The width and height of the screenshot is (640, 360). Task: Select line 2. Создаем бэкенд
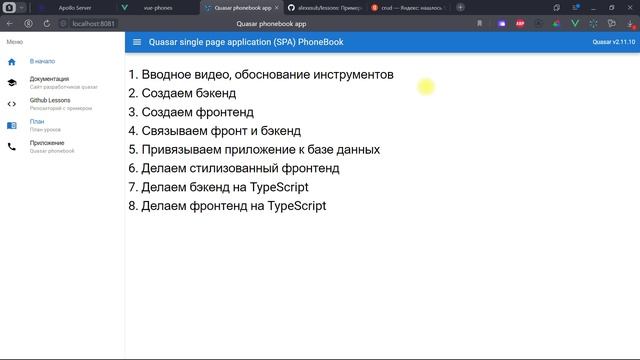182,93
